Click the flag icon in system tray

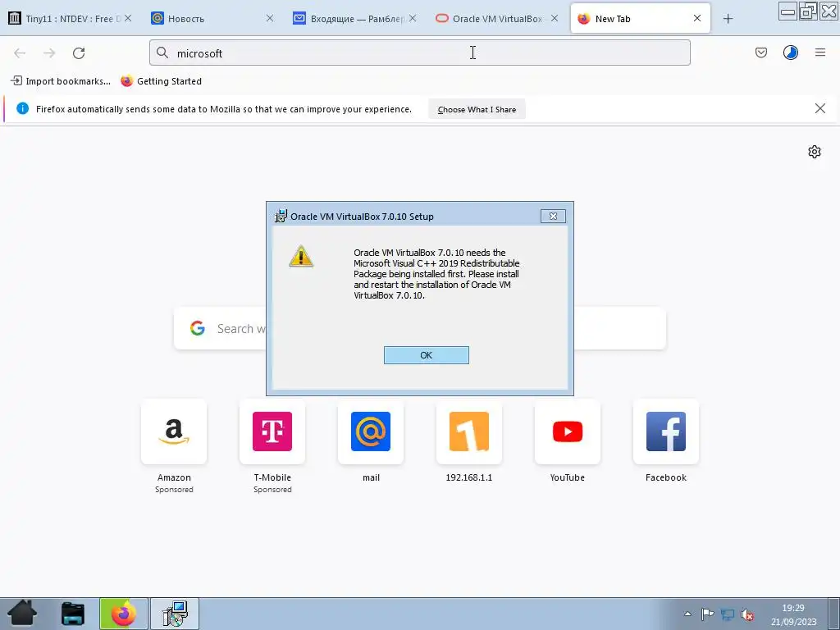[x=707, y=614]
